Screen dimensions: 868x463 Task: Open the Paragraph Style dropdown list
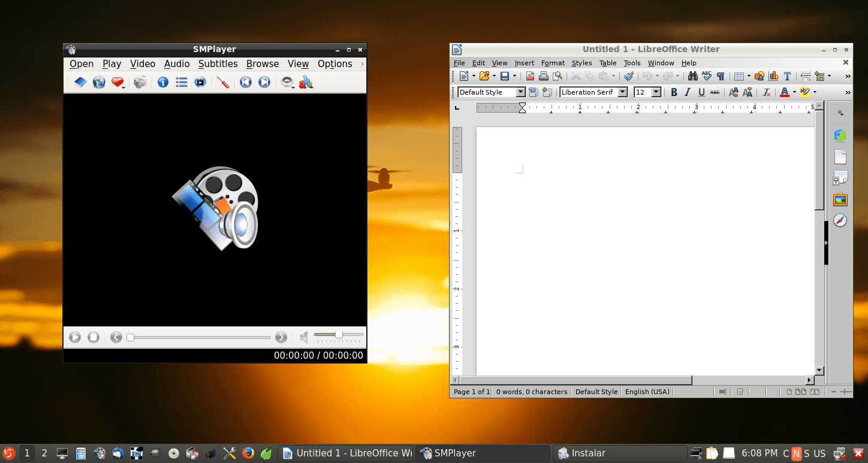520,92
